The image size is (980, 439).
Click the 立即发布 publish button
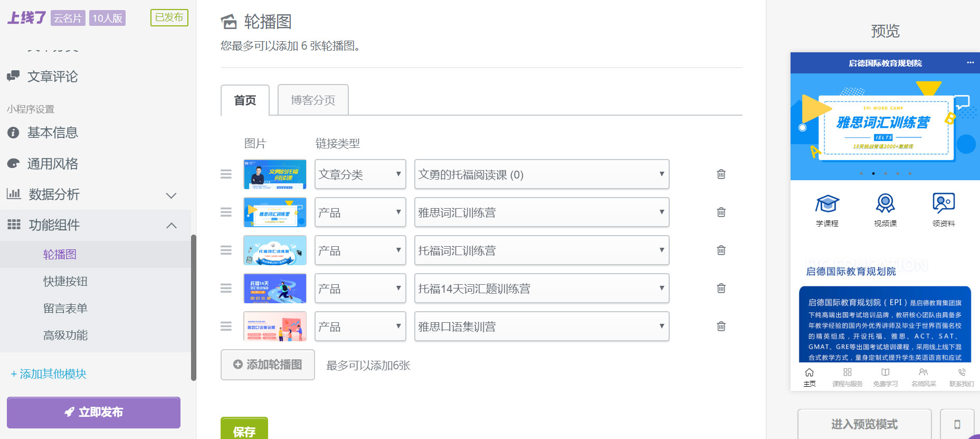click(x=93, y=412)
